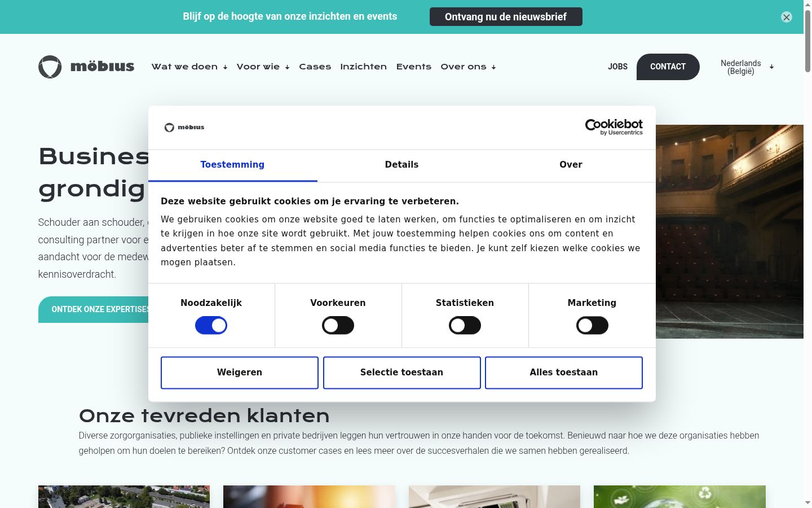812x508 pixels.
Task: Open the Inzichten page
Action: (x=363, y=67)
